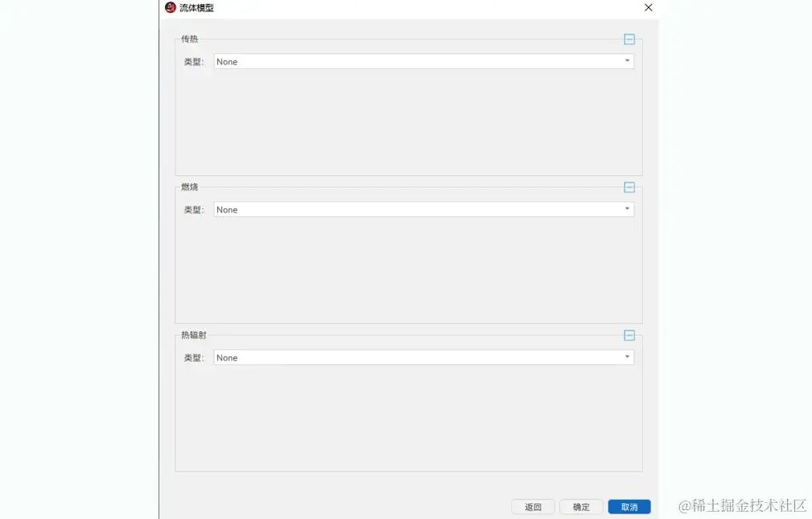Viewport: 812px width, 519px height.
Task: Click the 类型 label in the 燃烧 section
Action: 194,210
